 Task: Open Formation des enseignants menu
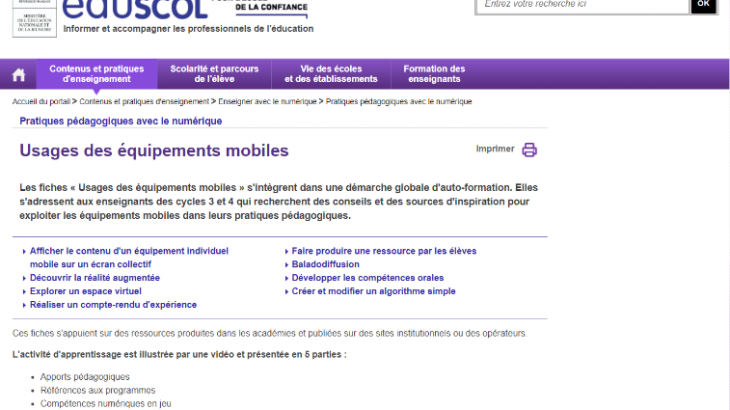[x=434, y=74]
